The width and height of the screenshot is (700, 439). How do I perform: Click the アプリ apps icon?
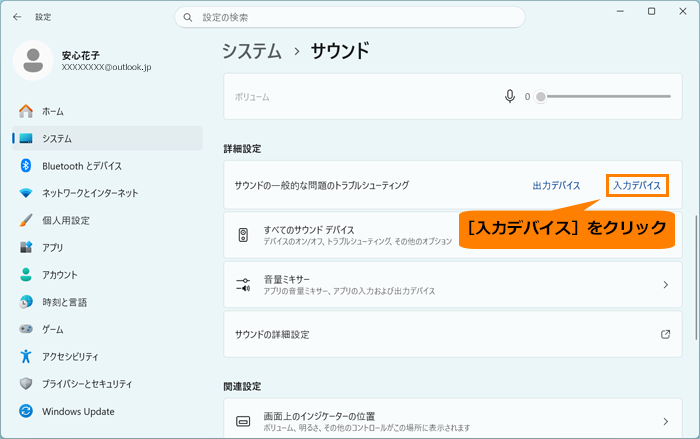pos(26,247)
